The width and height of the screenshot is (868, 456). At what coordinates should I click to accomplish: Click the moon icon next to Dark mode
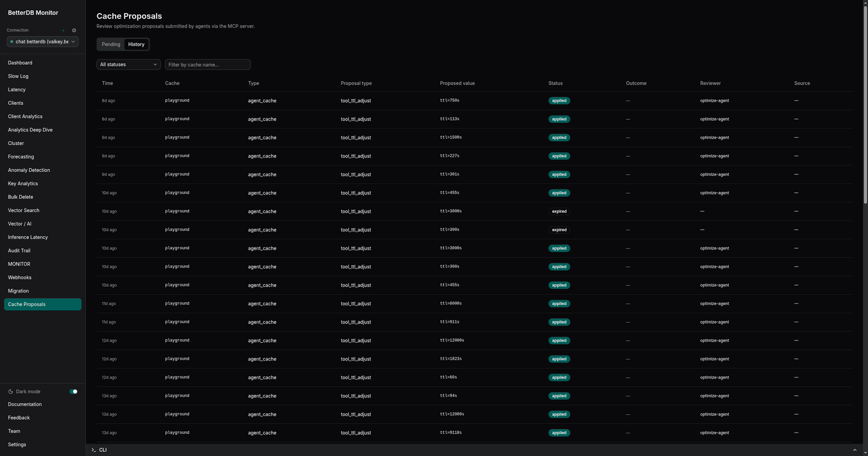point(11,391)
